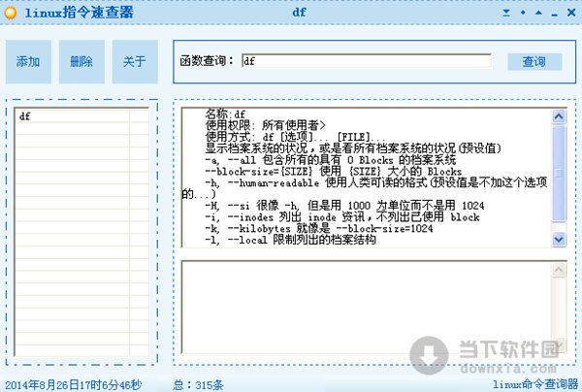Click the linux指令速查器 title text
Viewport: 582px width, 392px height.
coord(80,13)
